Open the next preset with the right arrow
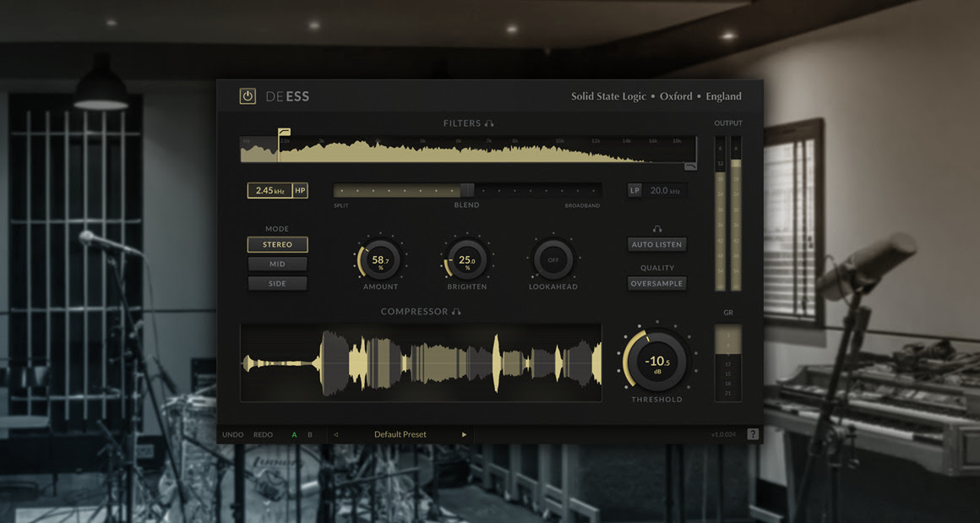This screenshot has height=523, width=980. pyautogui.click(x=463, y=434)
